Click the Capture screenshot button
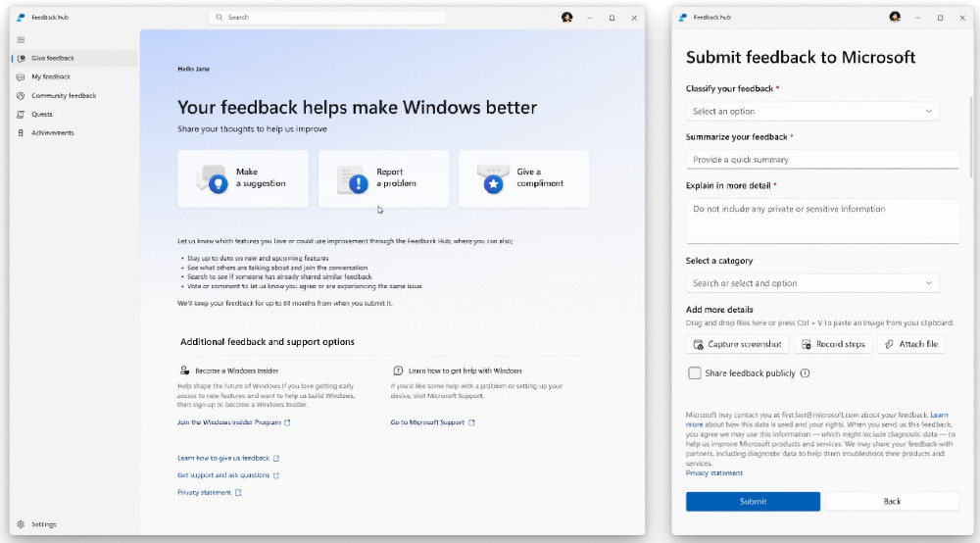The height and width of the screenshot is (543, 980). point(737,344)
